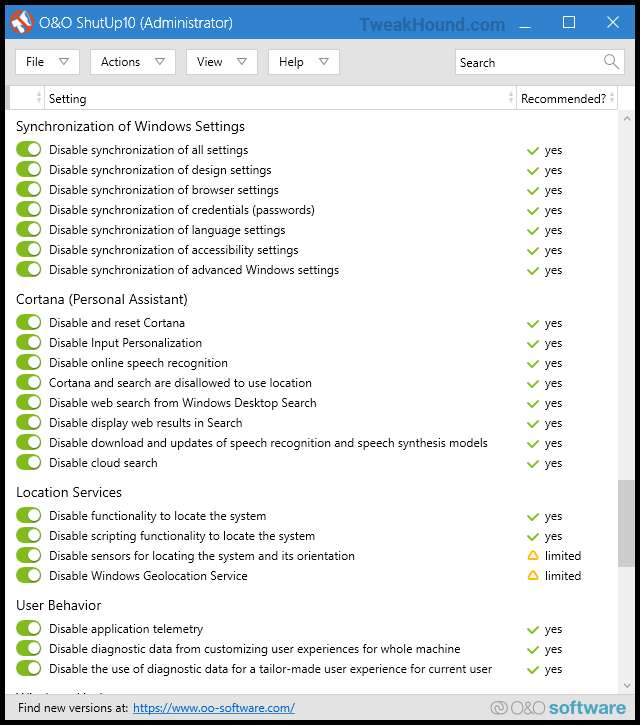
Task: Select the Location Services section heading
Action: (x=69, y=492)
